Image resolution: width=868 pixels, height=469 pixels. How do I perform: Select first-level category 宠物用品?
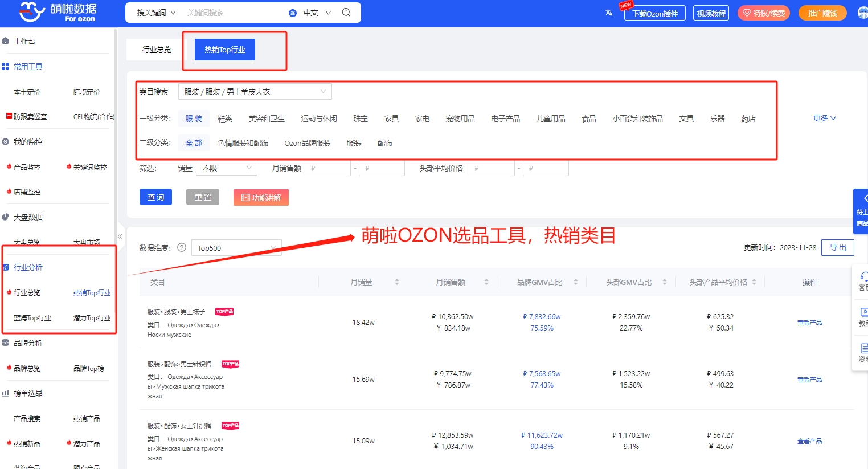point(460,119)
